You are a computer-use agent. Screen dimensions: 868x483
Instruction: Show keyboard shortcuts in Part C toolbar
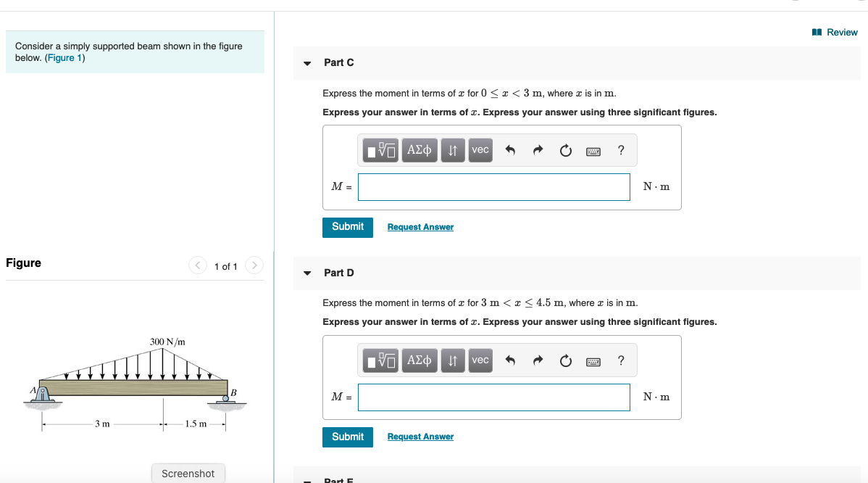[593, 152]
